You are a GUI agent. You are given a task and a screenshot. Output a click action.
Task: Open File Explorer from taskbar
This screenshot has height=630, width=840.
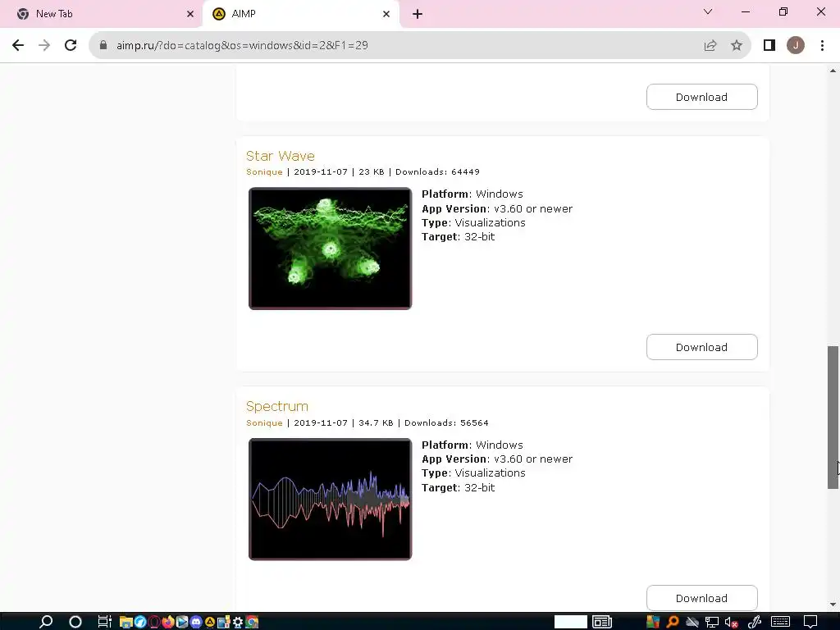[126, 622]
